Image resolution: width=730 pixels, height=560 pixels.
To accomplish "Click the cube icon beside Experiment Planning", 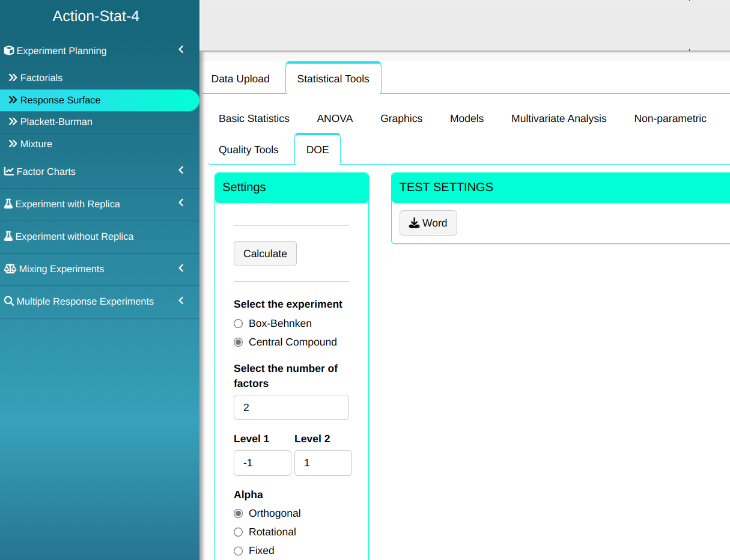I will tap(9, 51).
